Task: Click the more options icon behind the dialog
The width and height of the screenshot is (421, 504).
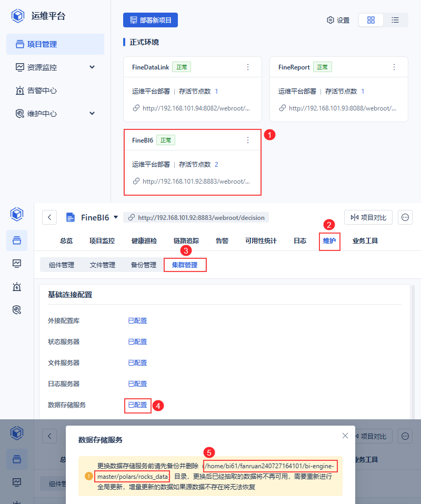Action: [x=405, y=436]
